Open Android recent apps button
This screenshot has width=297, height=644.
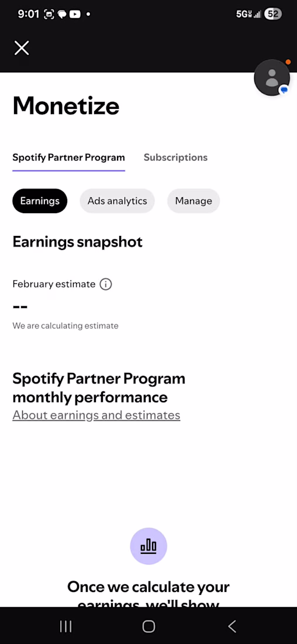click(x=65, y=626)
